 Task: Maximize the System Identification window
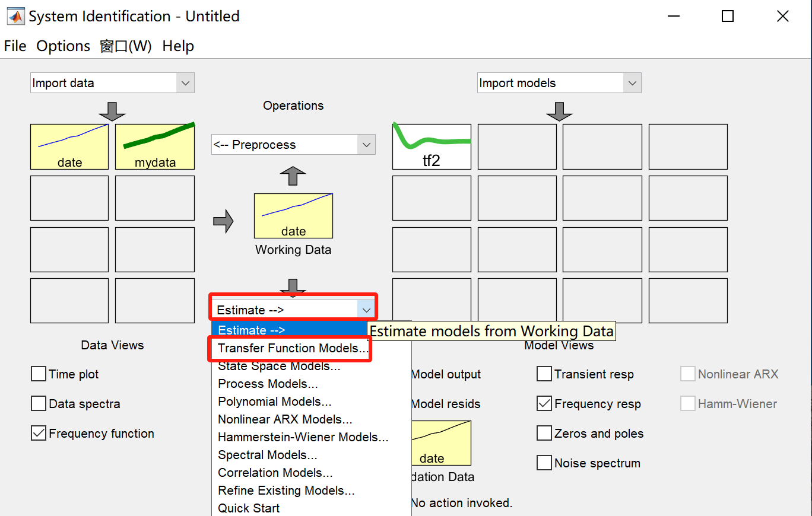[x=728, y=17]
